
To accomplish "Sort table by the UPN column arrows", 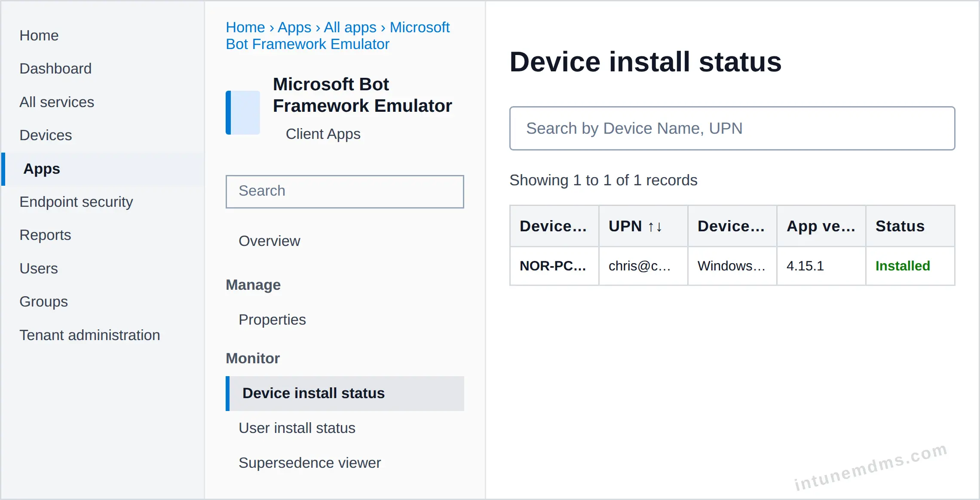I will click(655, 227).
